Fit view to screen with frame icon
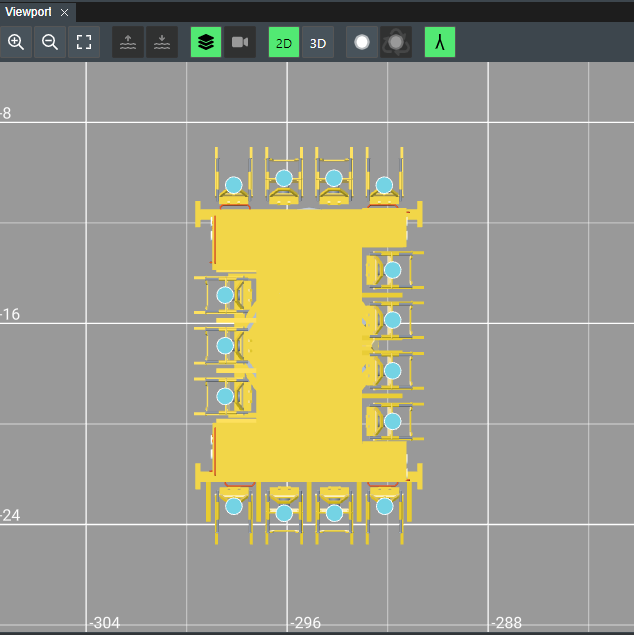 (x=84, y=42)
